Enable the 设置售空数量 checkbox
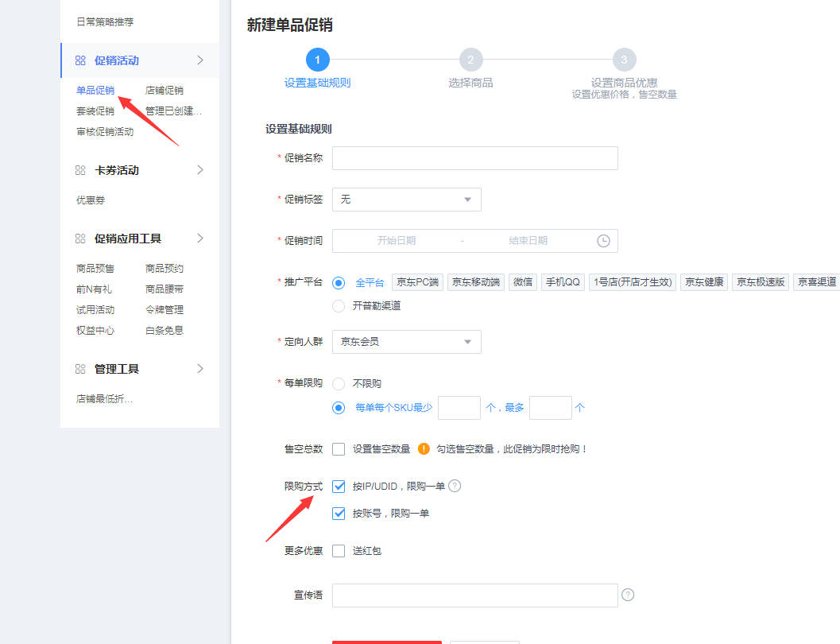The height and width of the screenshot is (644, 840). pyautogui.click(x=339, y=449)
